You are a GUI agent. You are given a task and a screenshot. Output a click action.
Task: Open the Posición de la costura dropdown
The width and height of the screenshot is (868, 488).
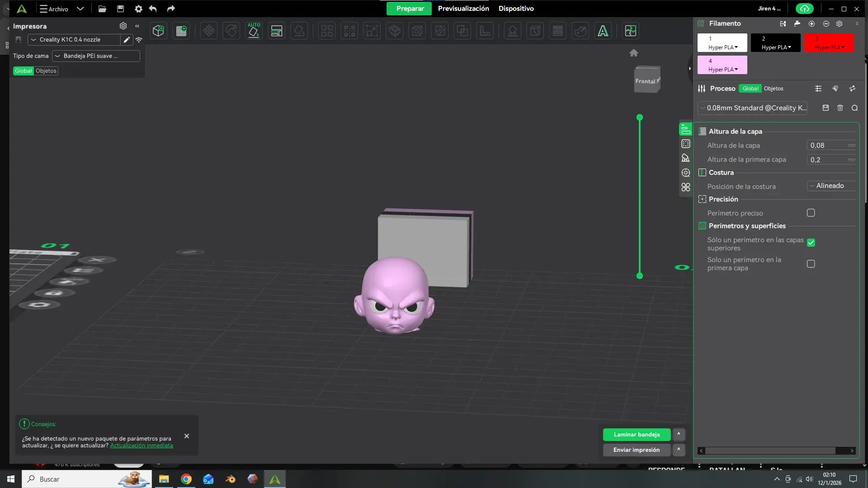pyautogui.click(x=831, y=186)
